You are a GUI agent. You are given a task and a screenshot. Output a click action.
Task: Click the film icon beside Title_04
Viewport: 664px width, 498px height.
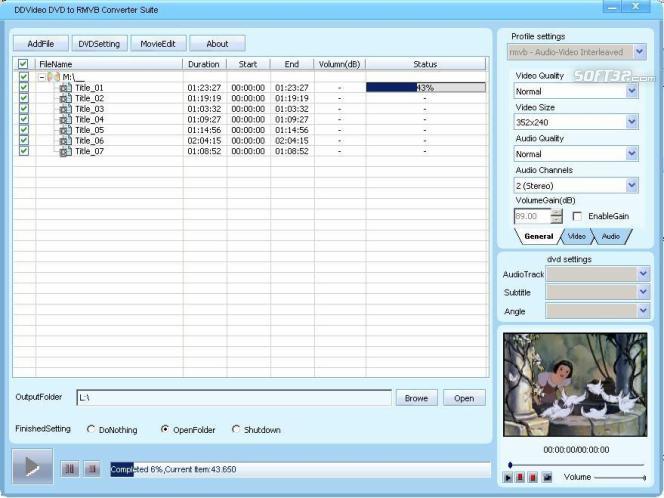65,119
